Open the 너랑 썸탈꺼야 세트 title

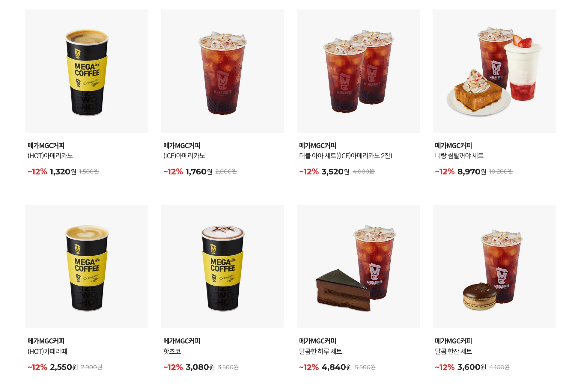459,156
